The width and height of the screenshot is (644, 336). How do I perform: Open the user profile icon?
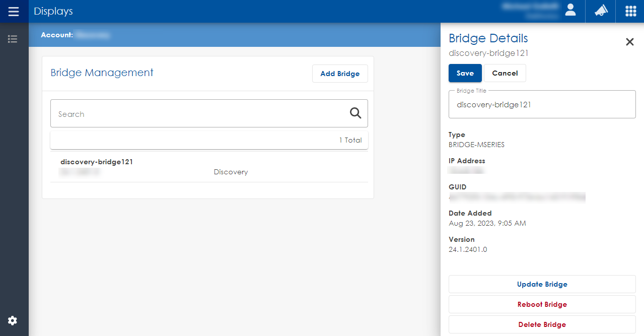[570, 11]
